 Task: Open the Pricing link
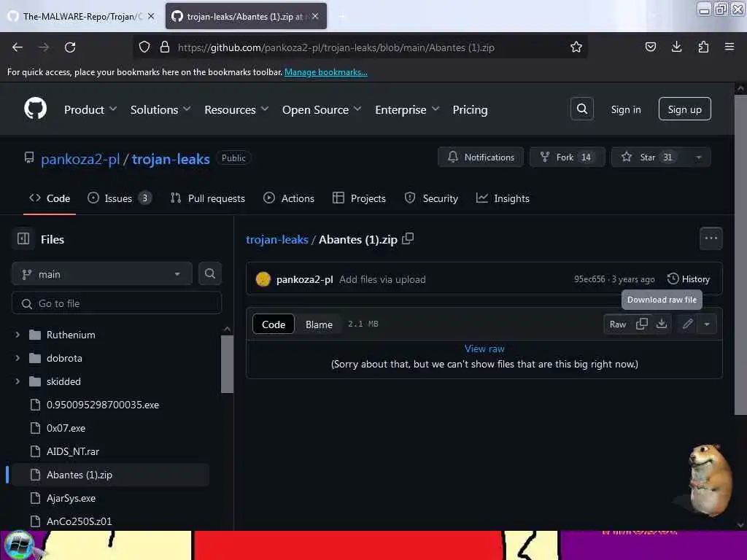pyautogui.click(x=470, y=109)
